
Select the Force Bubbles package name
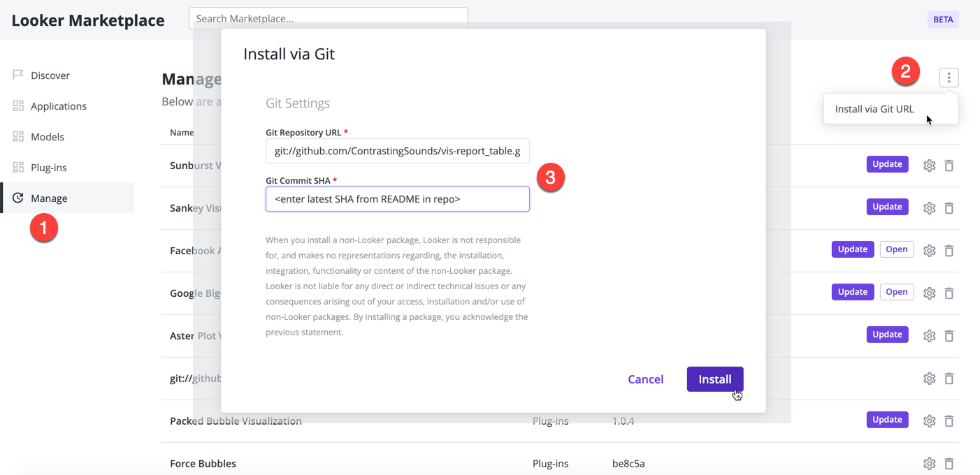(203, 464)
